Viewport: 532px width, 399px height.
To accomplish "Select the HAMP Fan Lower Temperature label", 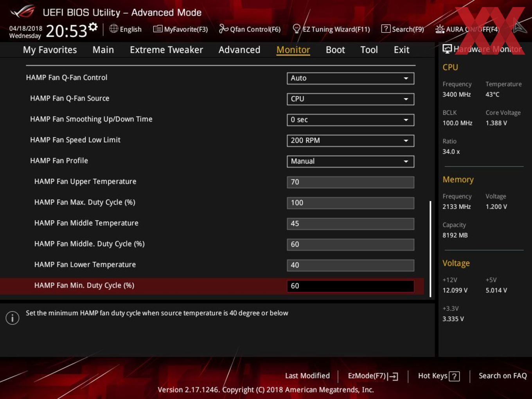I will [85, 264].
